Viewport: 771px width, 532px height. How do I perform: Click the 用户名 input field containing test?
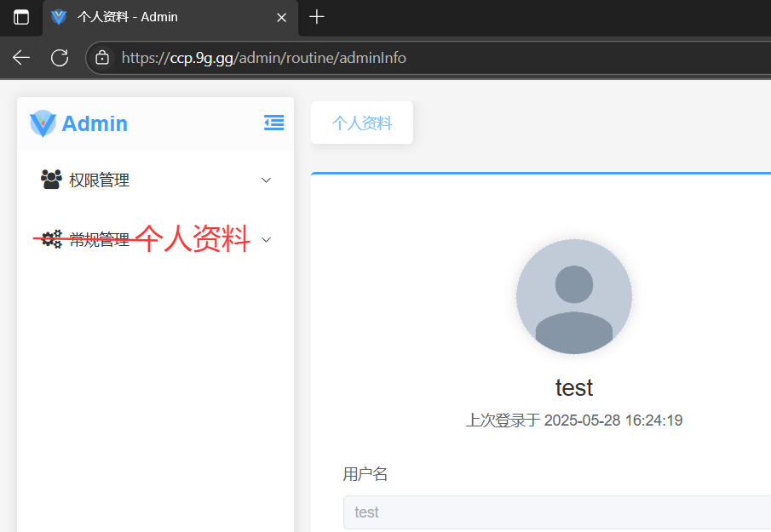point(557,512)
